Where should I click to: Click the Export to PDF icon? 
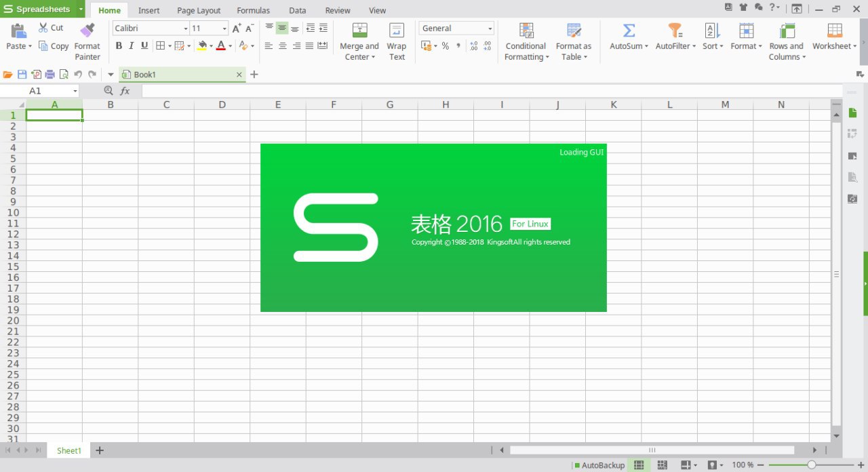pos(36,75)
